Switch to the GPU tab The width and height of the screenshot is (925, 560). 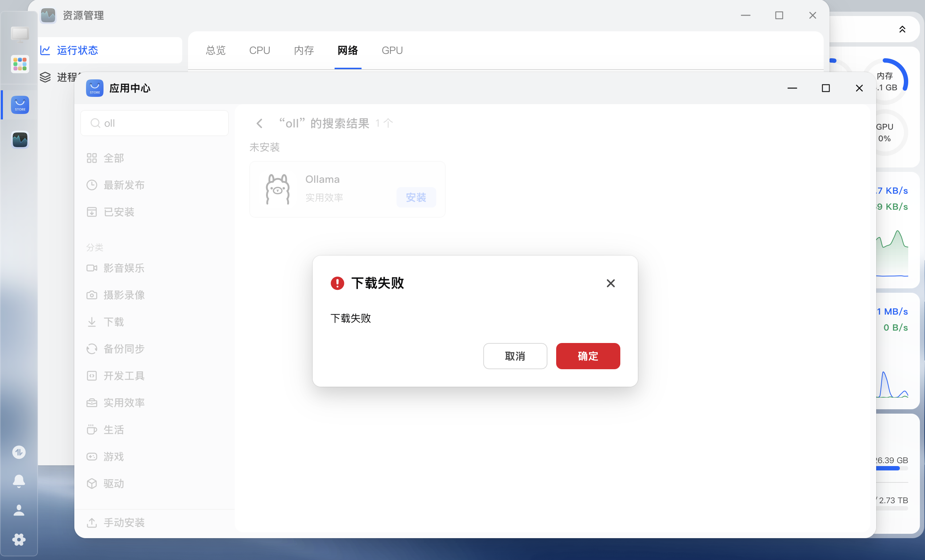click(x=392, y=50)
